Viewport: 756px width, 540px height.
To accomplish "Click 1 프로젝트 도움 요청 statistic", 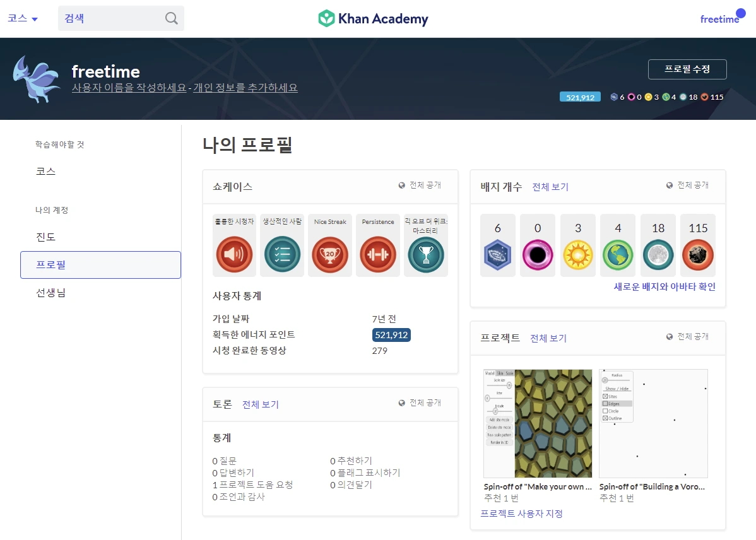I will (252, 485).
